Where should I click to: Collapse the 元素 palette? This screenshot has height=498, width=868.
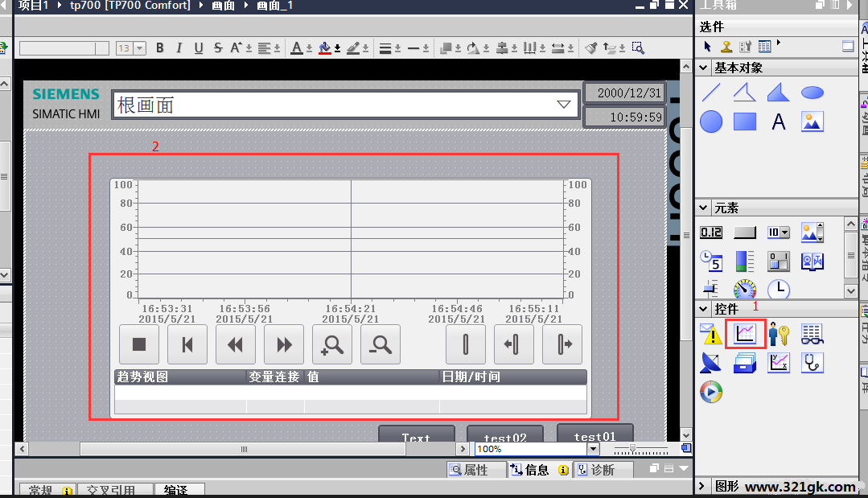pos(703,208)
